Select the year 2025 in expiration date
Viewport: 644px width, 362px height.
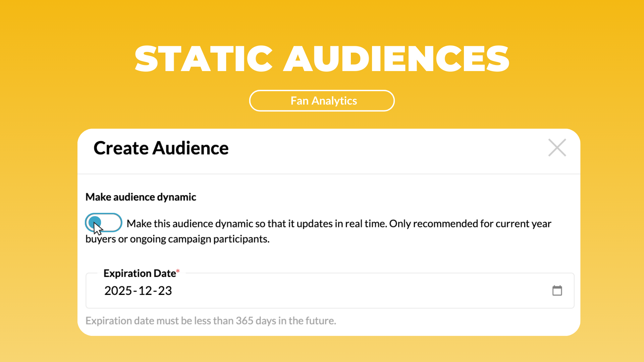(118, 291)
